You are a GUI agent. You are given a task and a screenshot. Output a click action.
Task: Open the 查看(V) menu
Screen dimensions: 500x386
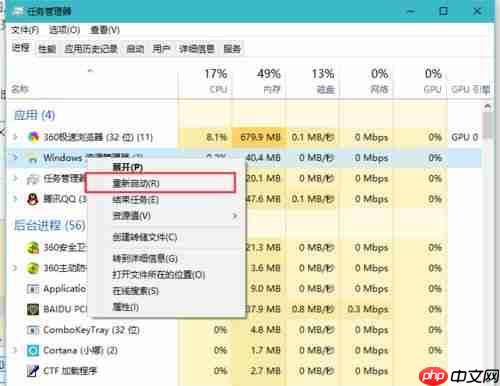click(x=105, y=30)
